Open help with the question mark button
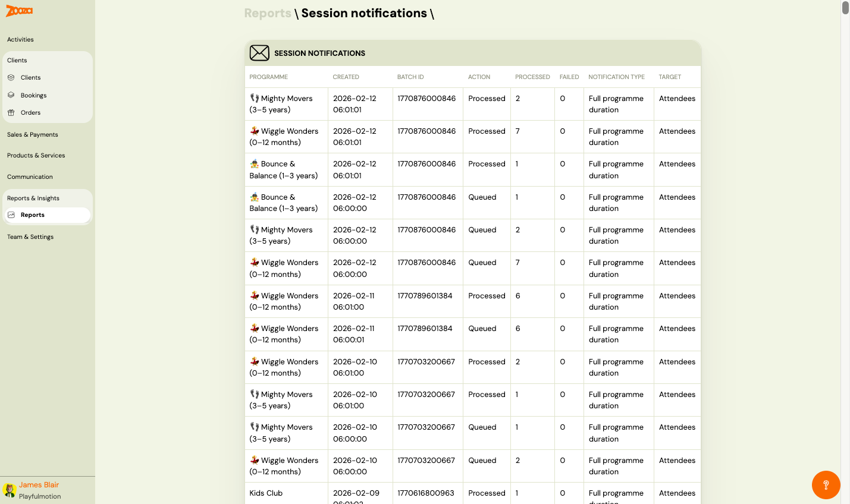The height and width of the screenshot is (504, 850). coord(826,485)
